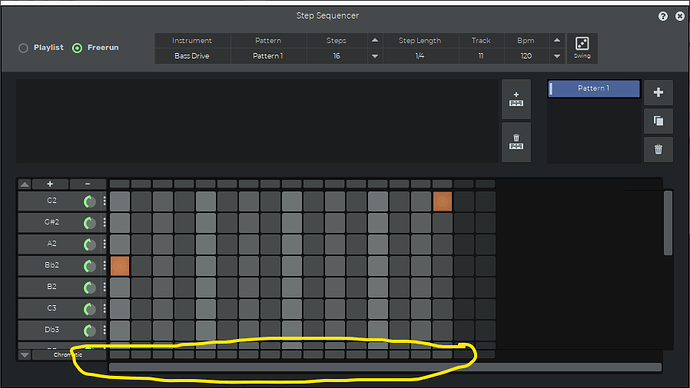690x388 pixels.
Task: Click the minus button above note rows
Action: [x=88, y=184]
